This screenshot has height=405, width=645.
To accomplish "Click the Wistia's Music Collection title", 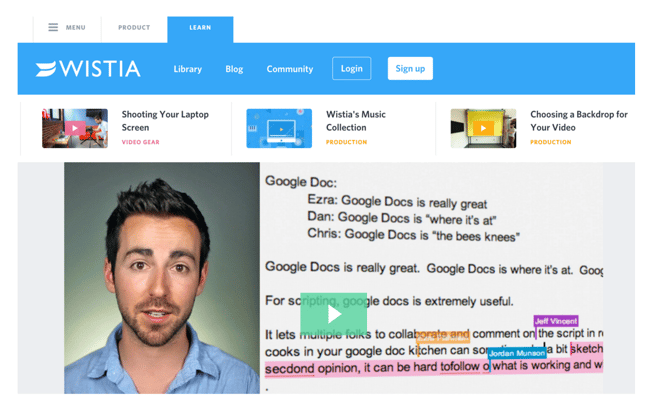I will (355, 121).
